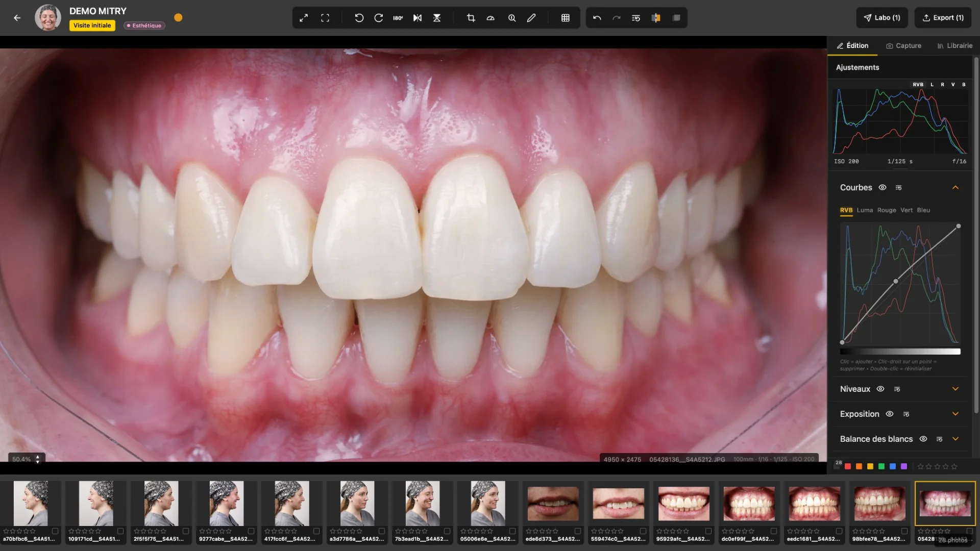
Task: Activate the magnifier zoom tool
Action: (512, 18)
